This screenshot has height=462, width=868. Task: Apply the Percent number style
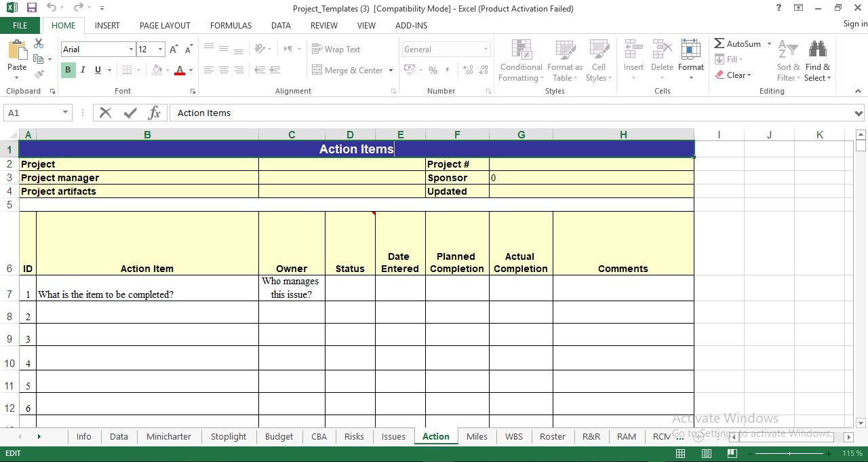432,70
